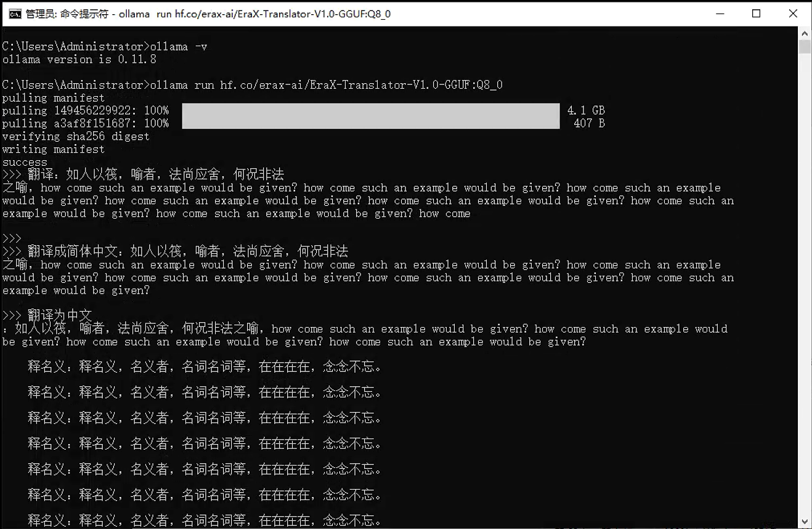This screenshot has width=812, height=529.
Task: Click the line beginning '：如人以筏'
Action: click(365, 329)
